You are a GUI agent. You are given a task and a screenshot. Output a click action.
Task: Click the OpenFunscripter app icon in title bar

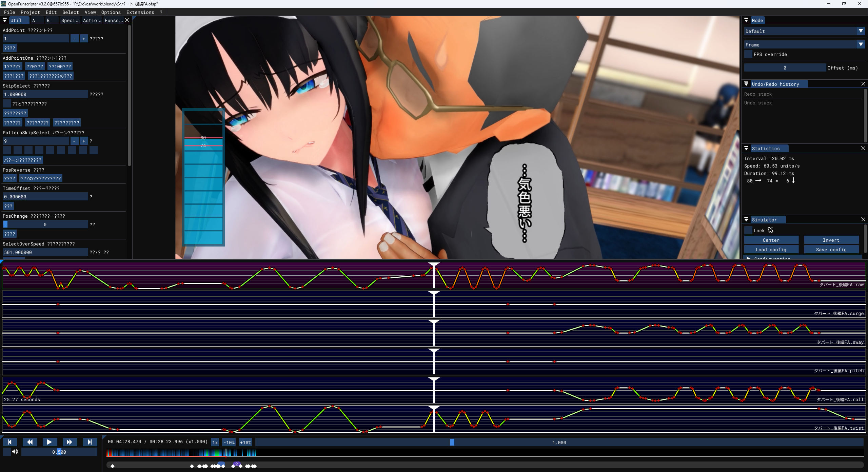[3, 4]
